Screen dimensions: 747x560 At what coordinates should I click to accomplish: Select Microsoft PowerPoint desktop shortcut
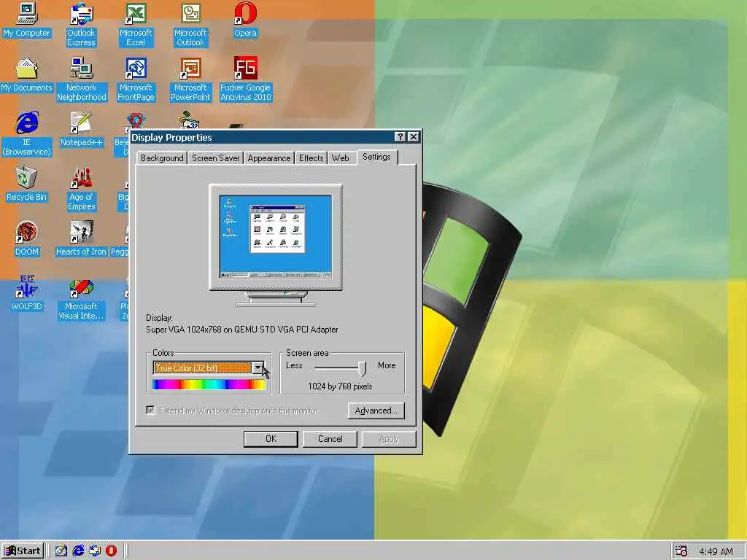[x=190, y=79]
